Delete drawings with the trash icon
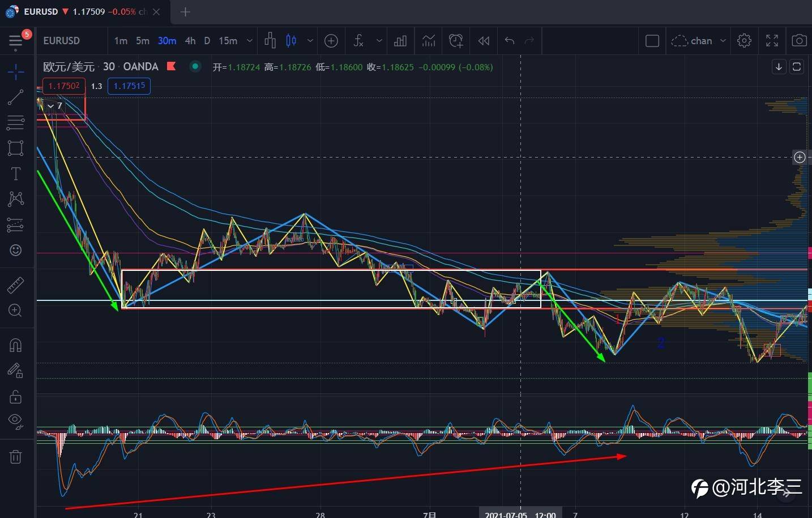This screenshot has width=812, height=518. click(x=16, y=457)
